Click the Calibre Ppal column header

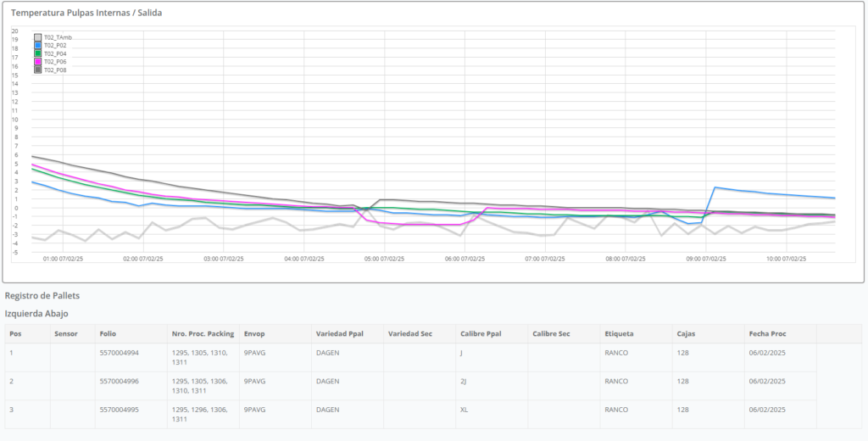[481, 333]
